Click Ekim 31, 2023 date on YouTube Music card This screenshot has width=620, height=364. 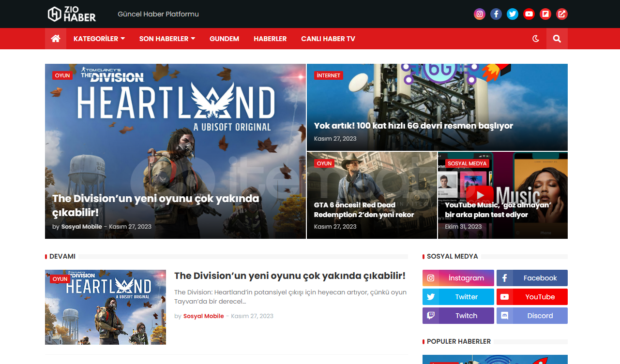(x=464, y=227)
